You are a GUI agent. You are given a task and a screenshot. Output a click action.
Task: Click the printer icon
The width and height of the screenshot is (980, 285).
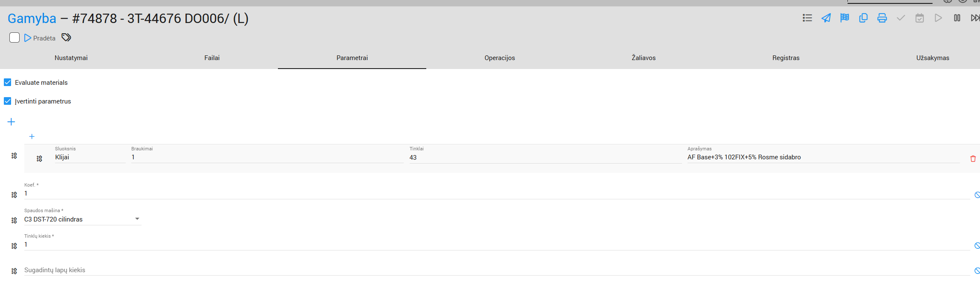click(882, 18)
